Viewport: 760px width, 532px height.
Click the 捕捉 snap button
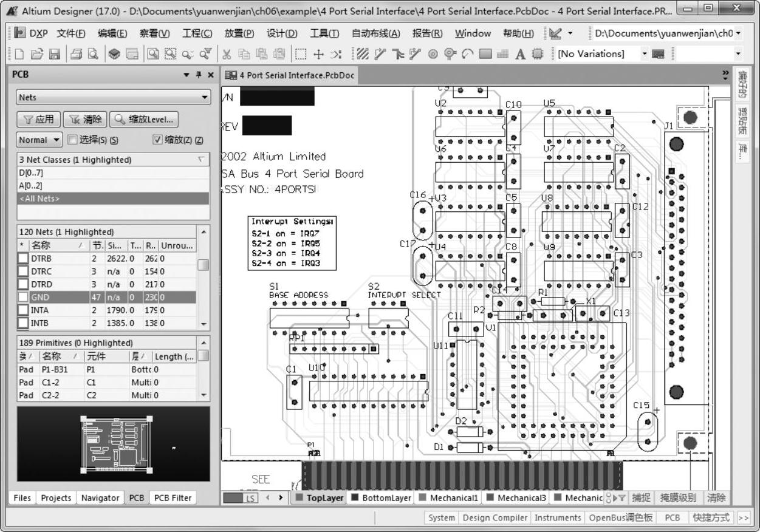click(641, 498)
